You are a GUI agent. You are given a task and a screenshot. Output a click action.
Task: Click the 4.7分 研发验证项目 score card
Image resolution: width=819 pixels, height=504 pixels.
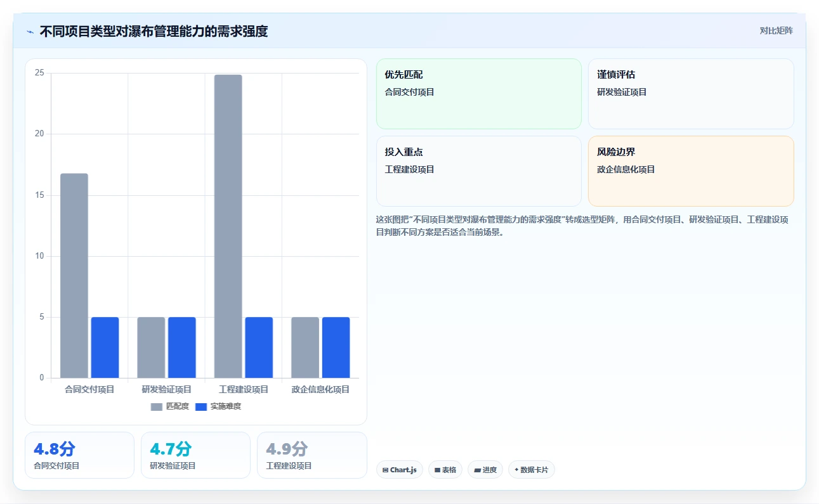pos(195,455)
